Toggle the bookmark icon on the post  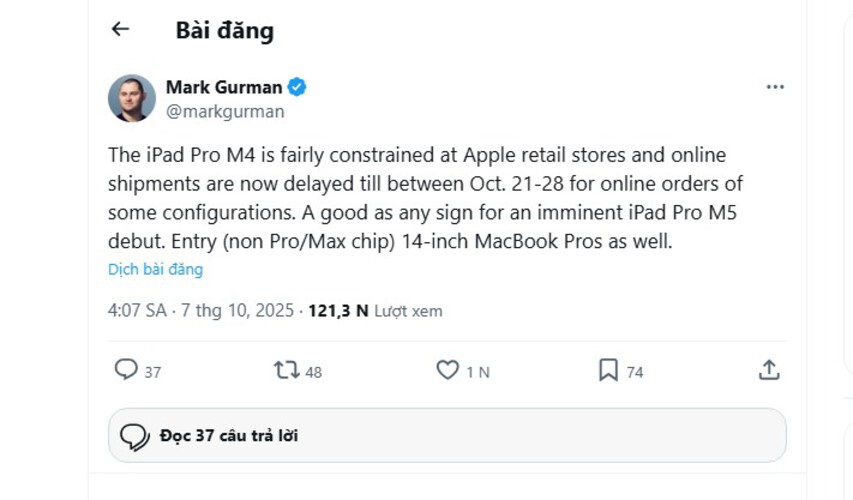coord(608,370)
